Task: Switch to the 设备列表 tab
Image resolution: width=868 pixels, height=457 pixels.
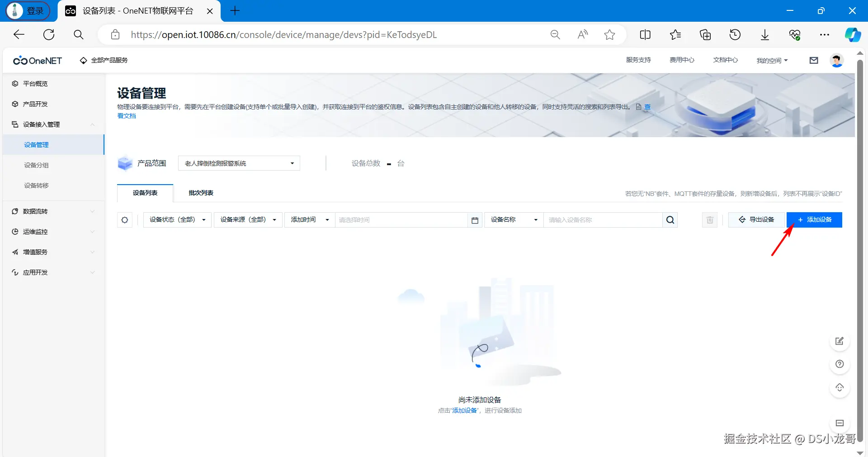Action: click(x=145, y=193)
